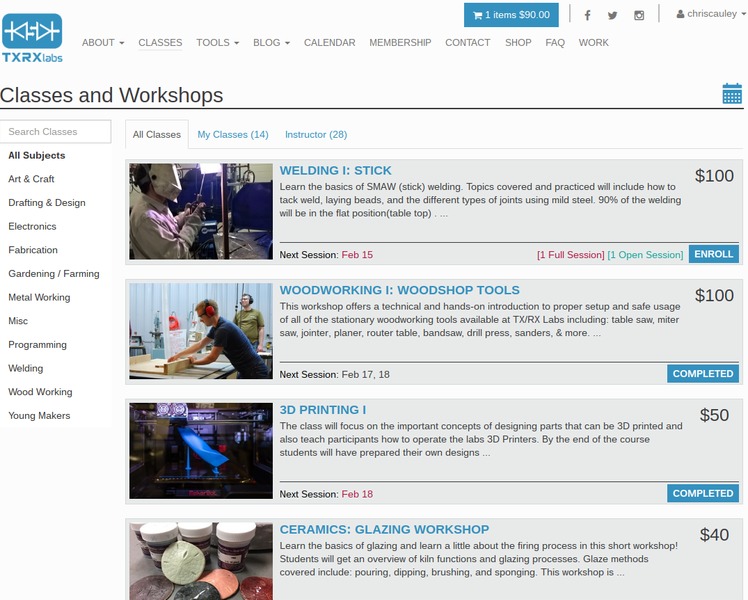748x600 pixels.
Task: Expand the TOOLS menu dropdown
Action: coord(217,43)
